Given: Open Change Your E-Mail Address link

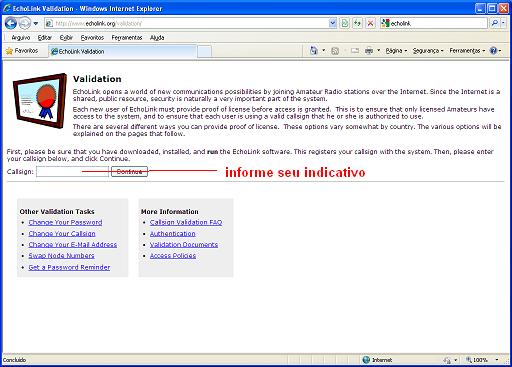Looking at the screenshot, I should click(x=73, y=245).
